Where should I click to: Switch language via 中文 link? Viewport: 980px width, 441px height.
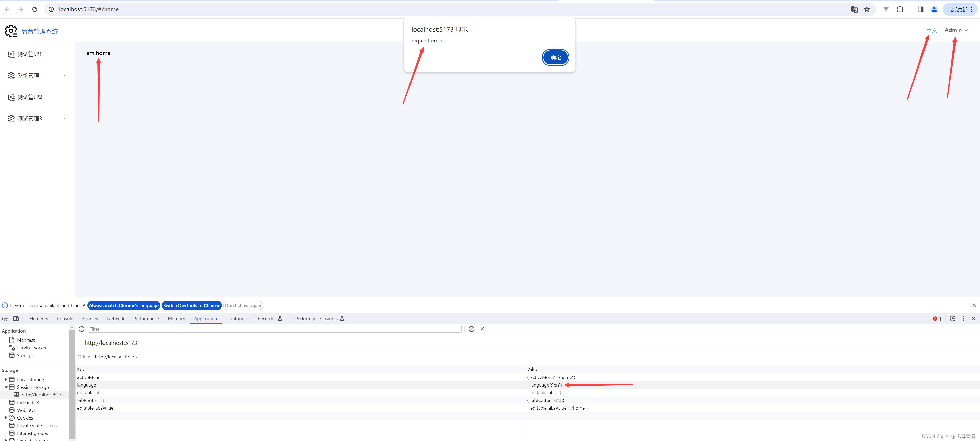931,30
